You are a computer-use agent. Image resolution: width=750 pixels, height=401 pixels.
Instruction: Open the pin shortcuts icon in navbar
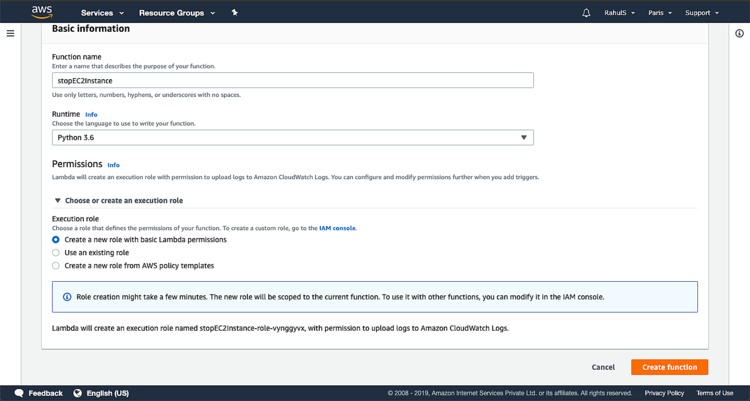(234, 13)
